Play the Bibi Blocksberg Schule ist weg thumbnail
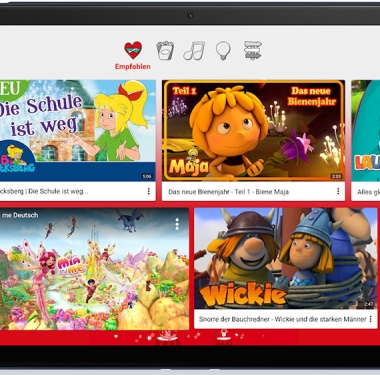This screenshot has height=375, width=380. pos(78,131)
